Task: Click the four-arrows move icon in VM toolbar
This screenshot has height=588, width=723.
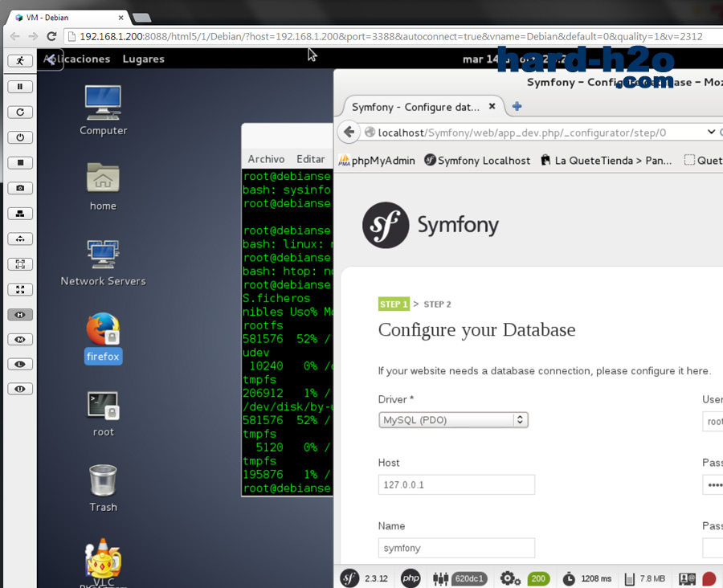Action: click(20, 239)
